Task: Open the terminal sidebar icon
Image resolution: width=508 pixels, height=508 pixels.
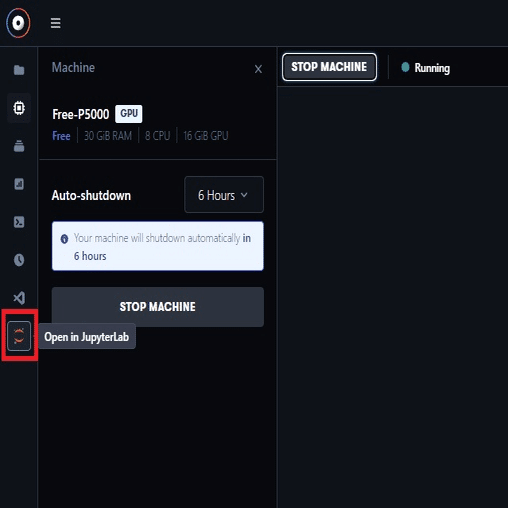Action: pos(19,222)
